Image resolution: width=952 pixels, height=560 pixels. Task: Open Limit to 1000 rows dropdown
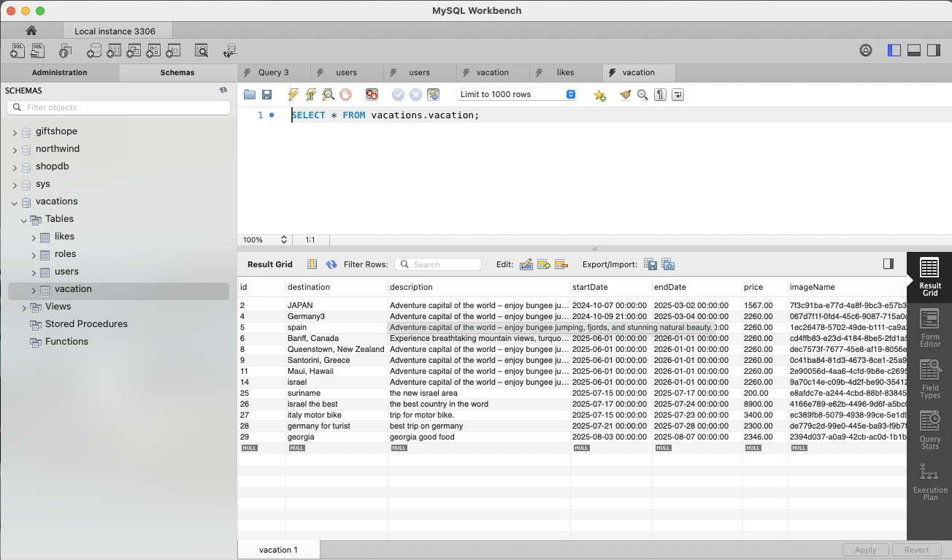516,95
